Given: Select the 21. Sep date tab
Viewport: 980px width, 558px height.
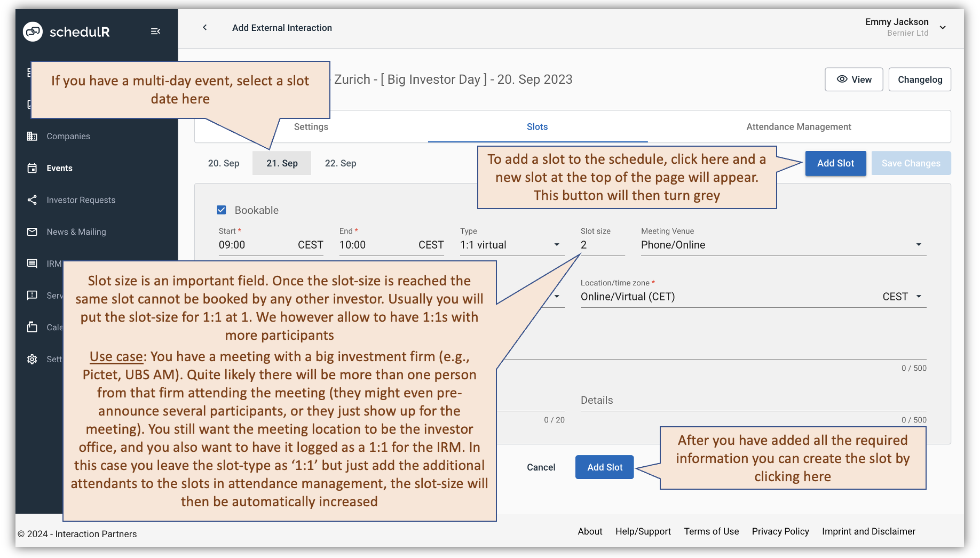Looking at the screenshot, I should point(282,163).
